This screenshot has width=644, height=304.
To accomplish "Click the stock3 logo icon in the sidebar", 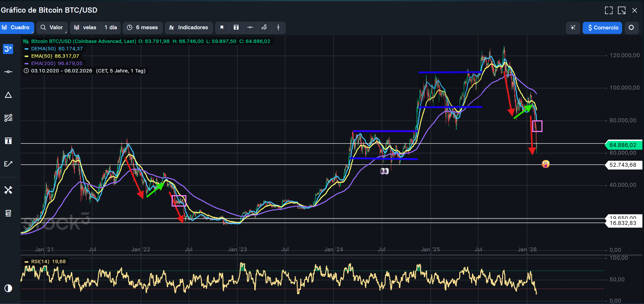I will pyautogui.click(x=8, y=49).
